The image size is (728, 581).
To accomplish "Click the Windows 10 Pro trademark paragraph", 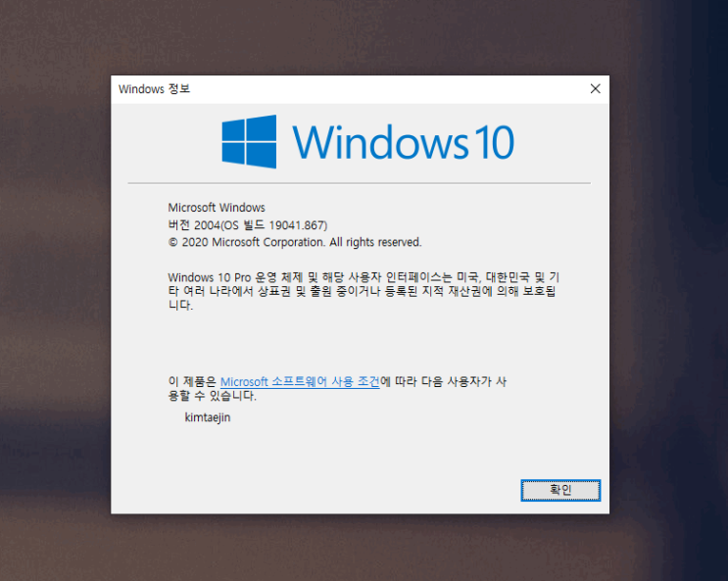I will click(x=364, y=291).
